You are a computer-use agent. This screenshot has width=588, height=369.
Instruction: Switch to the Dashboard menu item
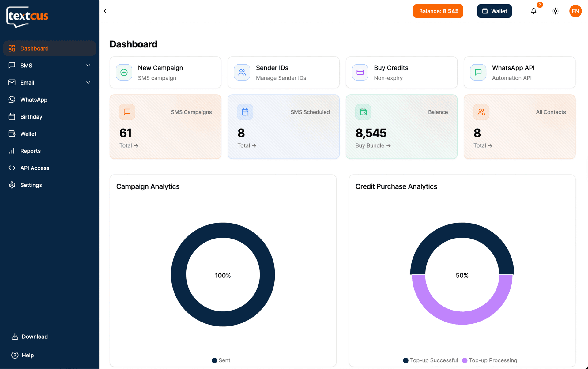(x=34, y=48)
